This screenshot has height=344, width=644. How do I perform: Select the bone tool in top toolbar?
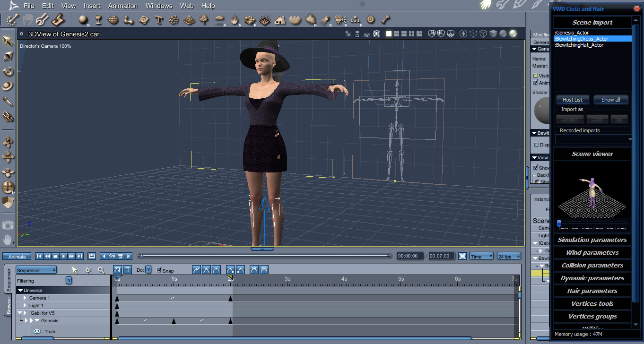click(x=386, y=20)
